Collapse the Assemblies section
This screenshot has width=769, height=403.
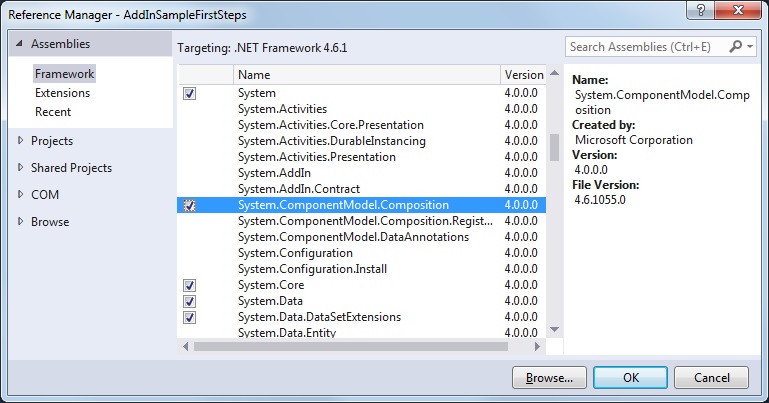tap(19, 44)
